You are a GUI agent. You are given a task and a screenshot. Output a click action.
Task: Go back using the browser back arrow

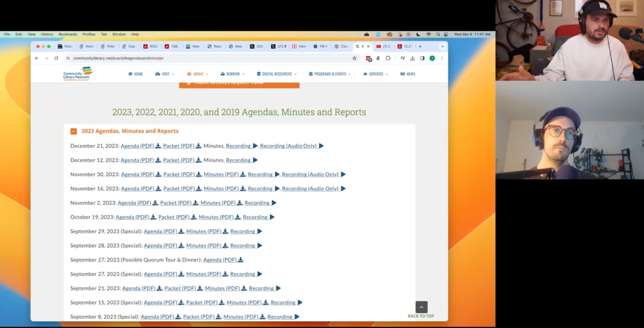37,58
